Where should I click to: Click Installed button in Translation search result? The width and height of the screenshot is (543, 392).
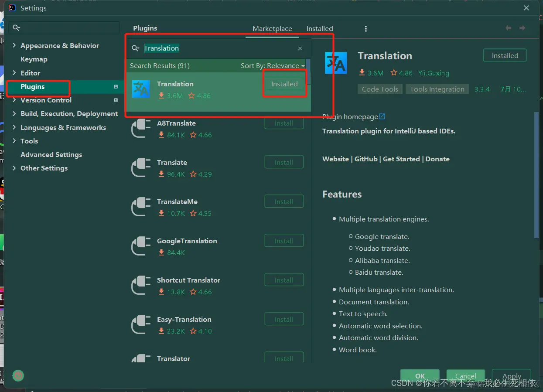tap(284, 84)
